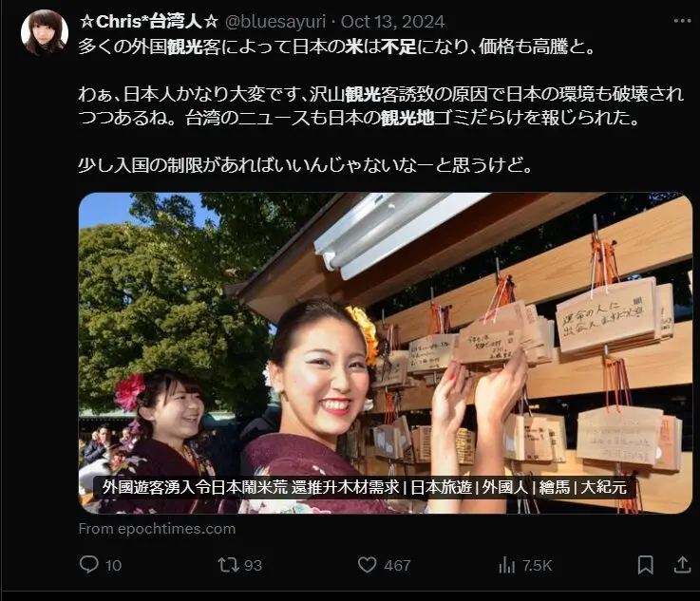Like the tweet with heart icon
This screenshot has width=700, height=601.
point(367,565)
